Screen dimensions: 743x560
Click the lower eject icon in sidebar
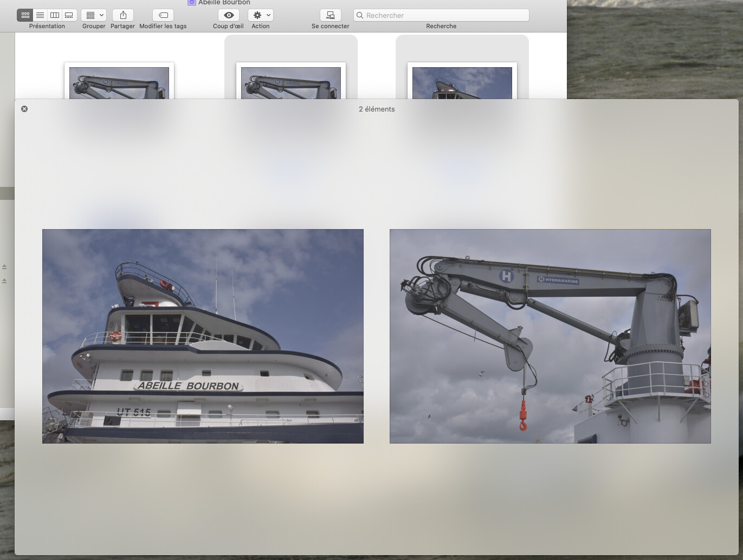[4, 281]
